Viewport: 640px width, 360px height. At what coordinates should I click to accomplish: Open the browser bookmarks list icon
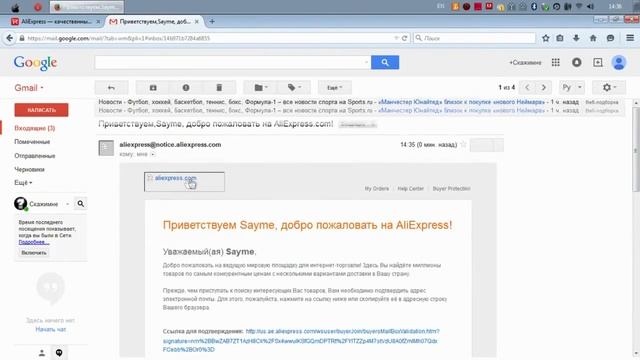coord(560,38)
